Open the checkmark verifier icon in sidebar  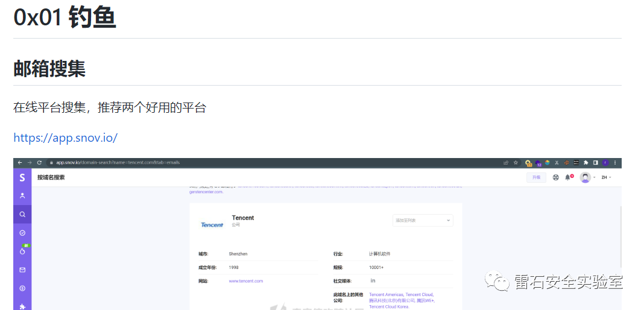[x=22, y=233]
